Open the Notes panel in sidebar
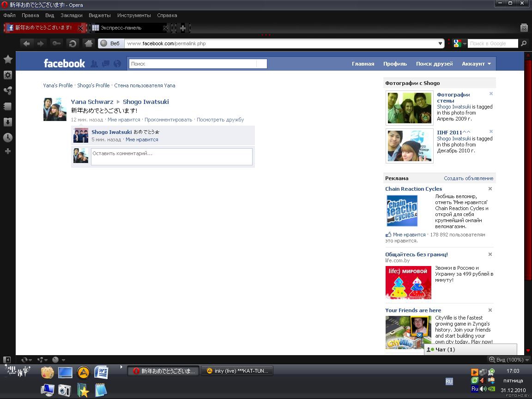 (x=8, y=106)
